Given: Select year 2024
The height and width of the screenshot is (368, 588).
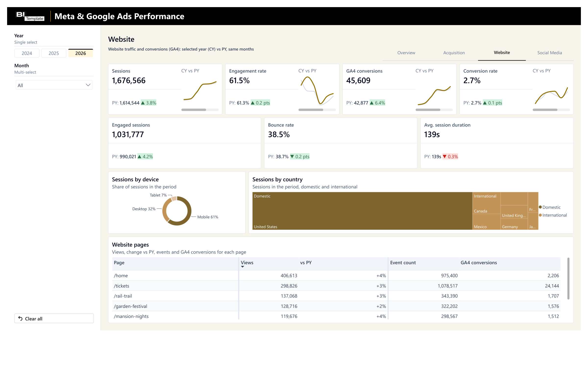Looking at the screenshot, I should coord(27,53).
